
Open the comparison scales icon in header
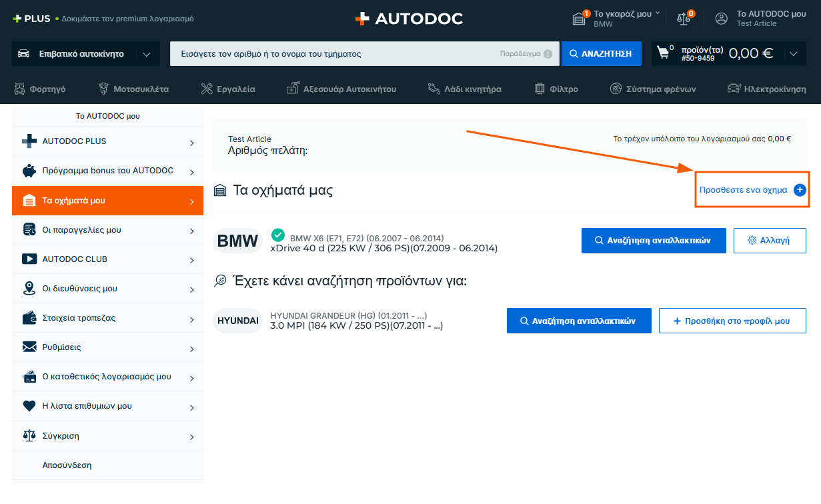pos(684,19)
